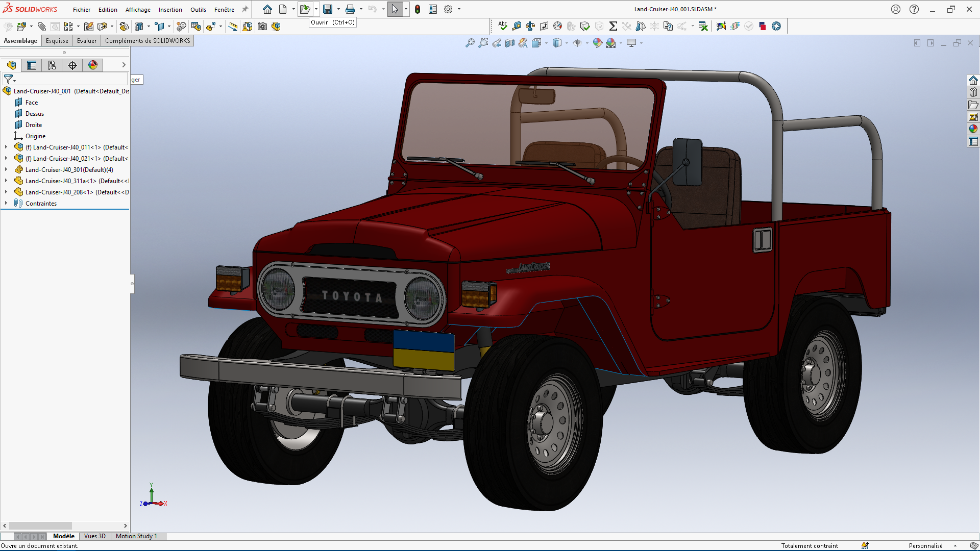Click the Home icon in top toolbar
The height and width of the screenshot is (551, 980).
267,9
